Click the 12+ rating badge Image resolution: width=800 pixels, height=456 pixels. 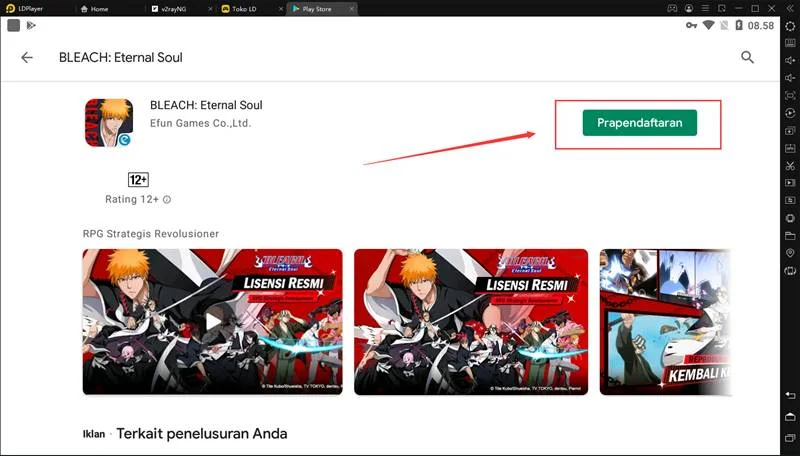[138, 180]
